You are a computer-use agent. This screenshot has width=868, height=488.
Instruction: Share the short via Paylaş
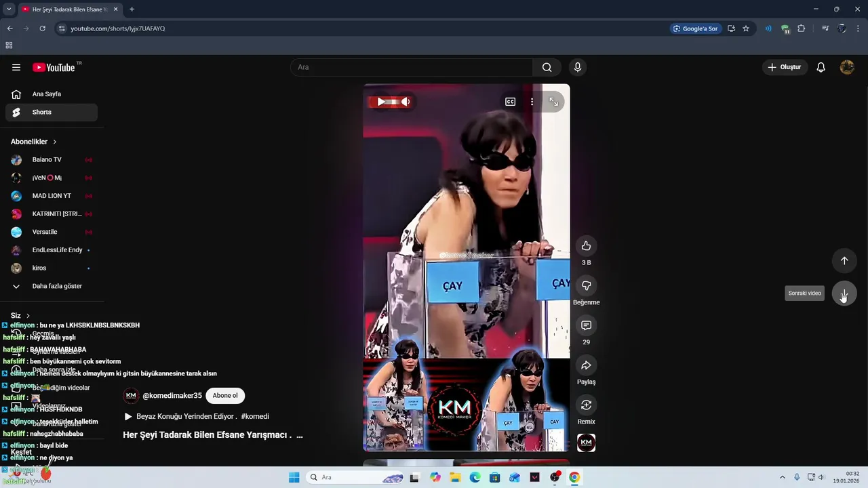coord(586,365)
